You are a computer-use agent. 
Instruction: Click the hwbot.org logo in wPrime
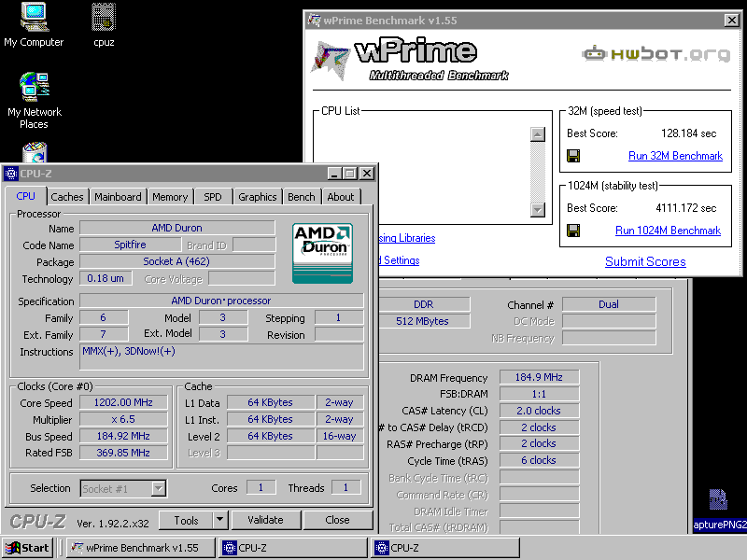655,54
